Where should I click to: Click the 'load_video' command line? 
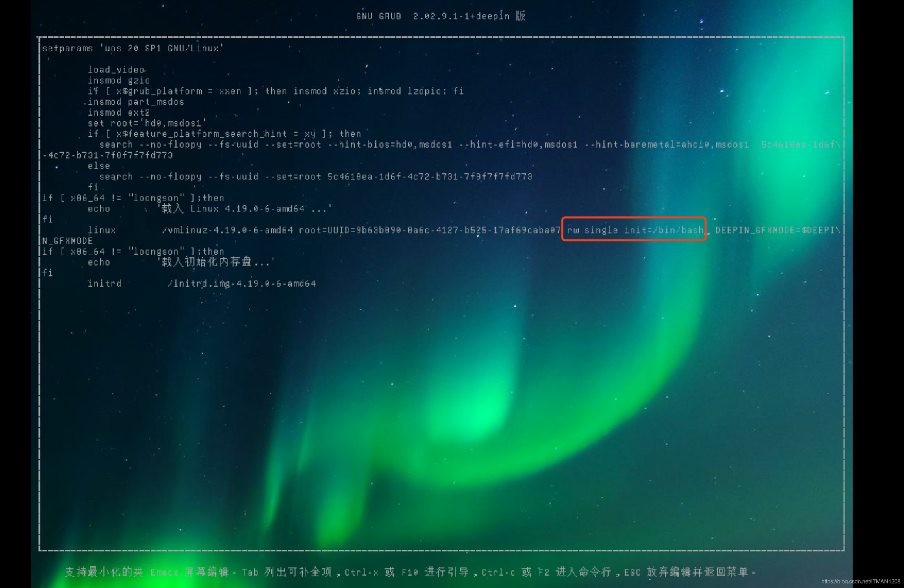[x=116, y=69]
